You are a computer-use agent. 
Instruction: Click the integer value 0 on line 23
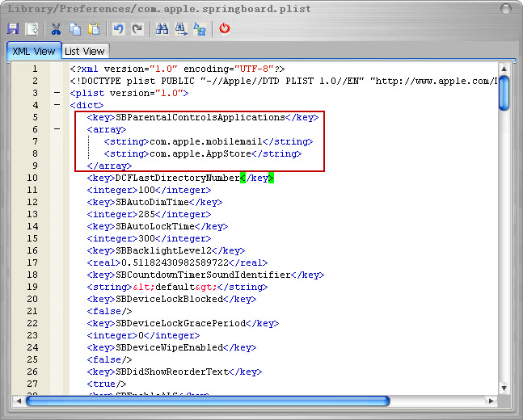coord(141,335)
